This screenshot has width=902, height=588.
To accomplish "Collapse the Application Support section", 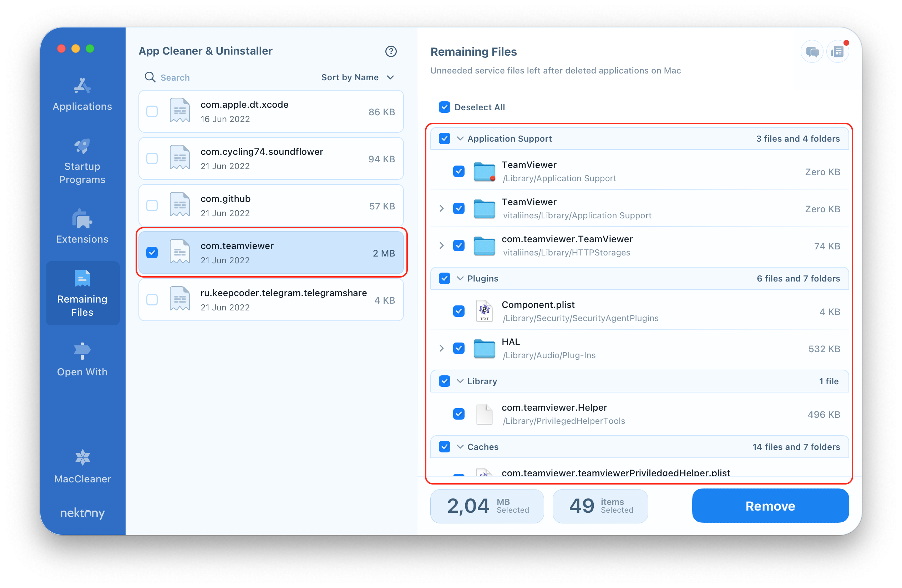I will pyautogui.click(x=460, y=138).
